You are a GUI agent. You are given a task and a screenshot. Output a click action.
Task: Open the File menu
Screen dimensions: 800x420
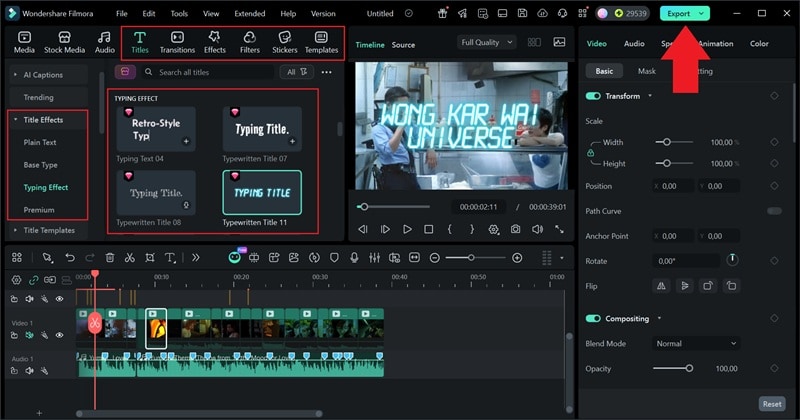(x=121, y=13)
